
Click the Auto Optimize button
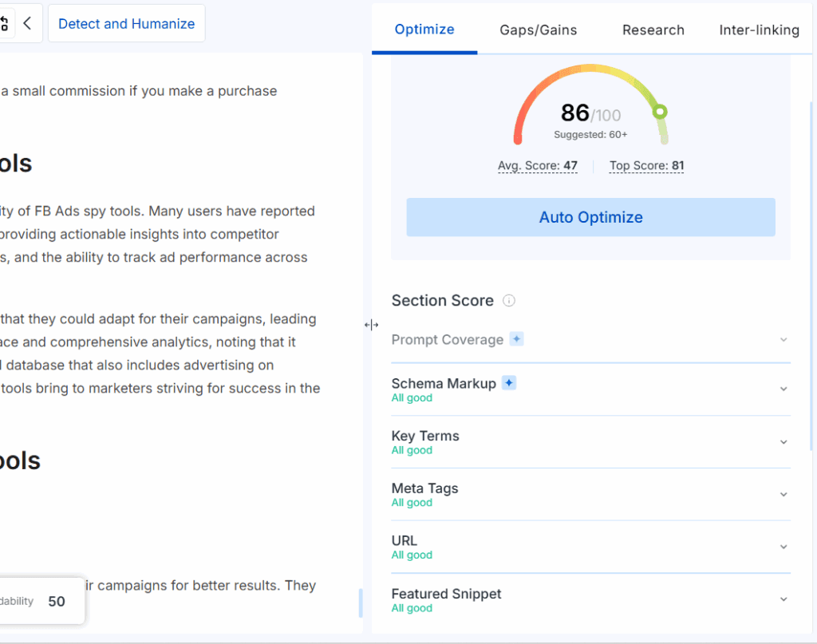pos(590,217)
